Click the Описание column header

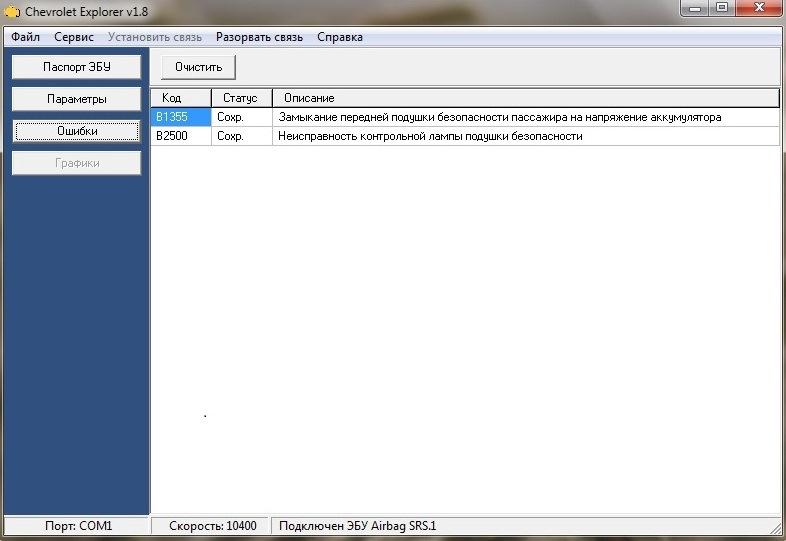pyautogui.click(x=526, y=98)
